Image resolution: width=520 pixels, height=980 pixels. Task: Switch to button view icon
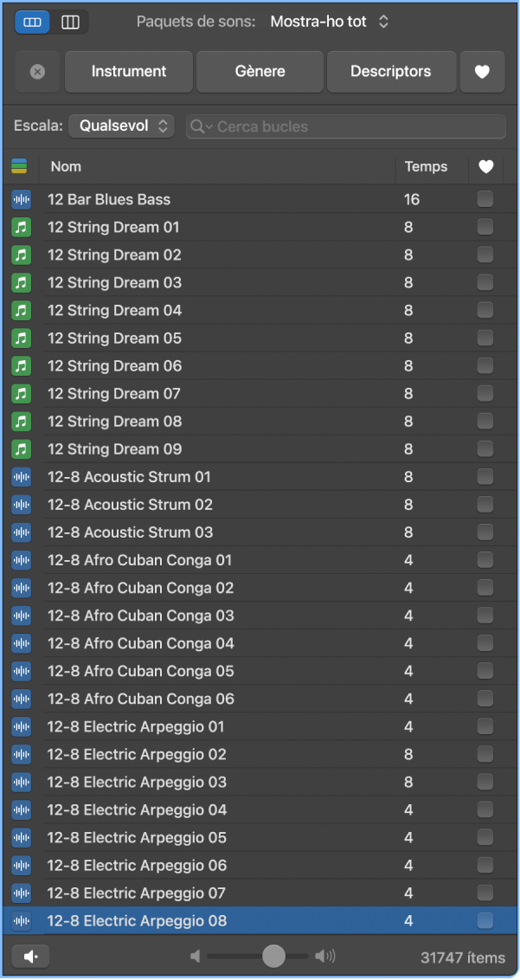tap(33, 22)
